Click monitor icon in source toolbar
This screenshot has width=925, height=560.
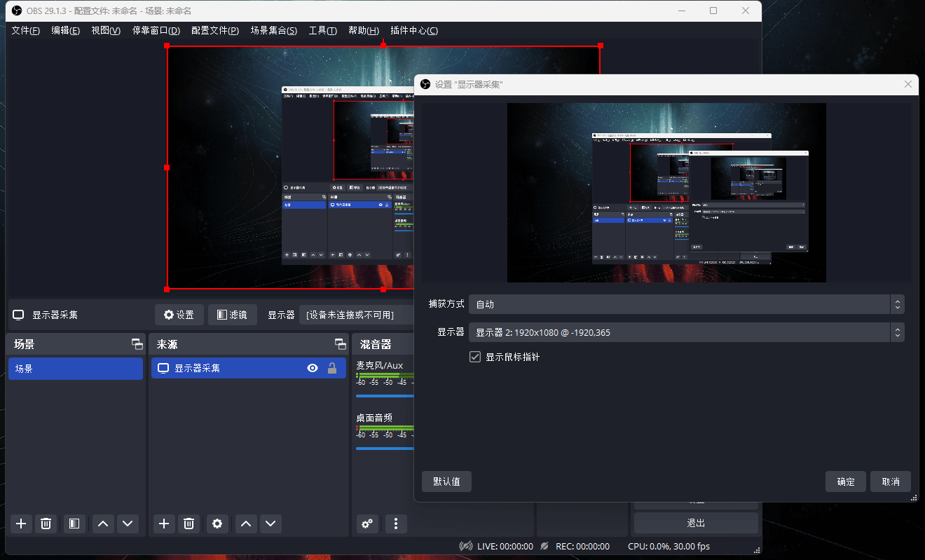coord(19,315)
